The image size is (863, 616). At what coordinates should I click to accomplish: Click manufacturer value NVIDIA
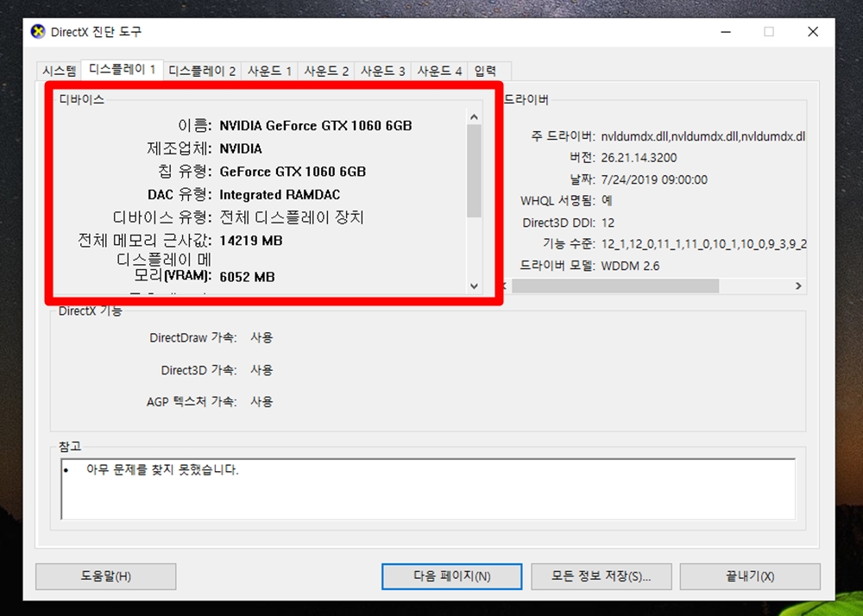click(x=241, y=149)
